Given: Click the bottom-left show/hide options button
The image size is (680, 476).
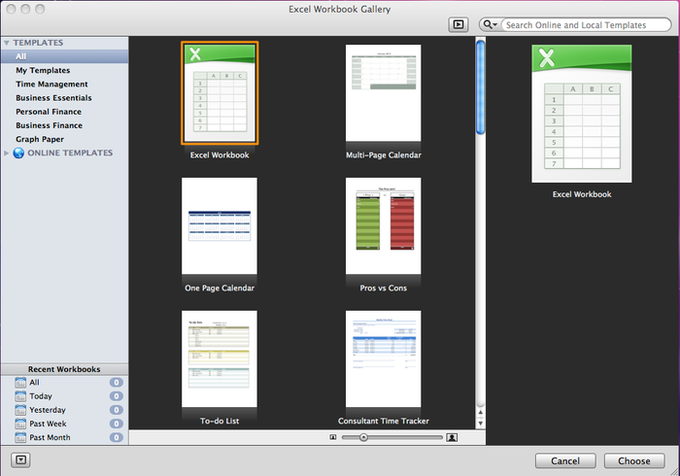Looking at the screenshot, I should (21, 460).
